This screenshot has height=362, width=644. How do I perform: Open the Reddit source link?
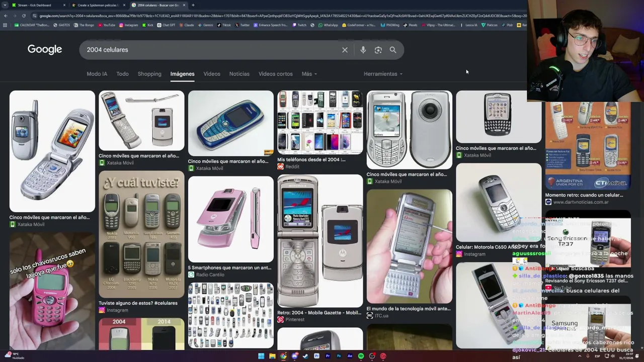pyautogui.click(x=288, y=167)
